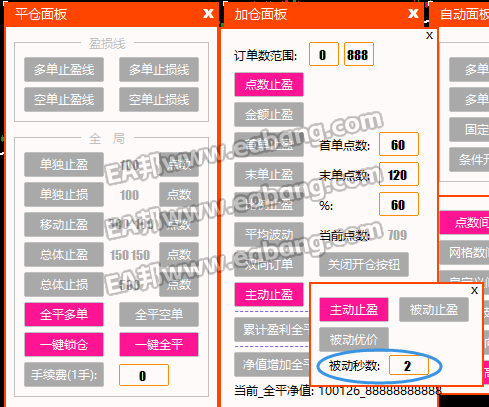Focus the 首单点数 input field

[x=399, y=144]
